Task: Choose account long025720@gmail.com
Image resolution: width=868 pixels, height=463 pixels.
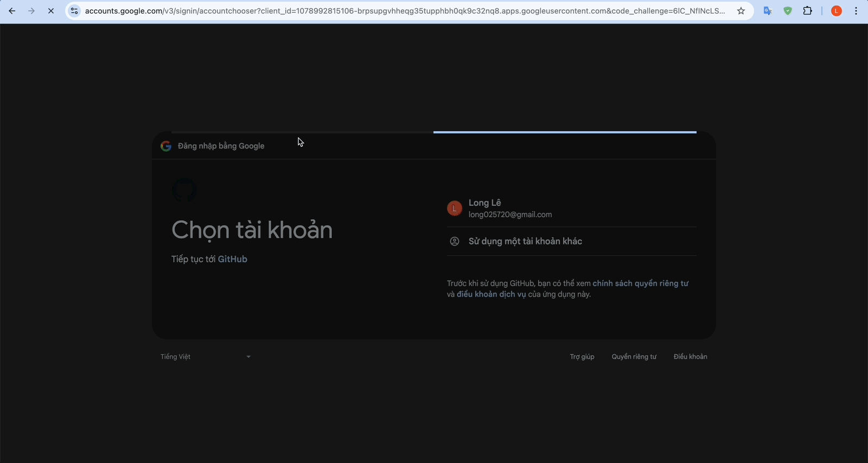Action: pyautogui.click(x=572, y=208)
